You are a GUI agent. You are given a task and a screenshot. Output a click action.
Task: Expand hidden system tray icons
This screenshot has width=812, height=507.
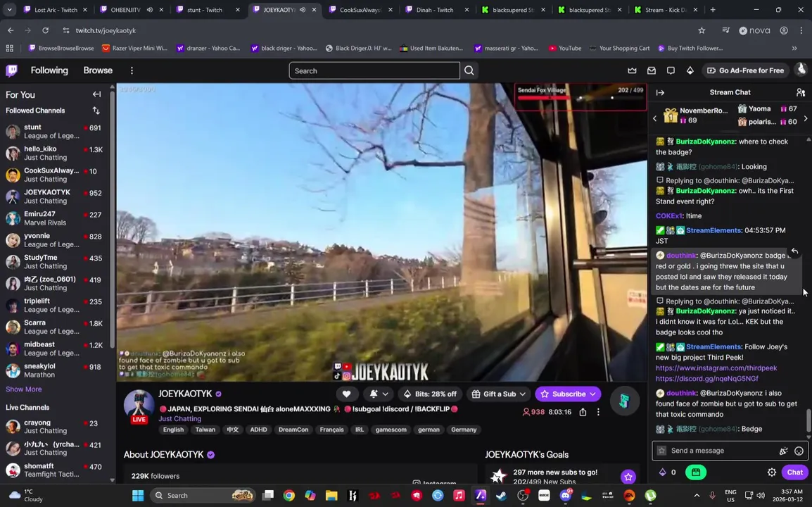tap(697, 496)
